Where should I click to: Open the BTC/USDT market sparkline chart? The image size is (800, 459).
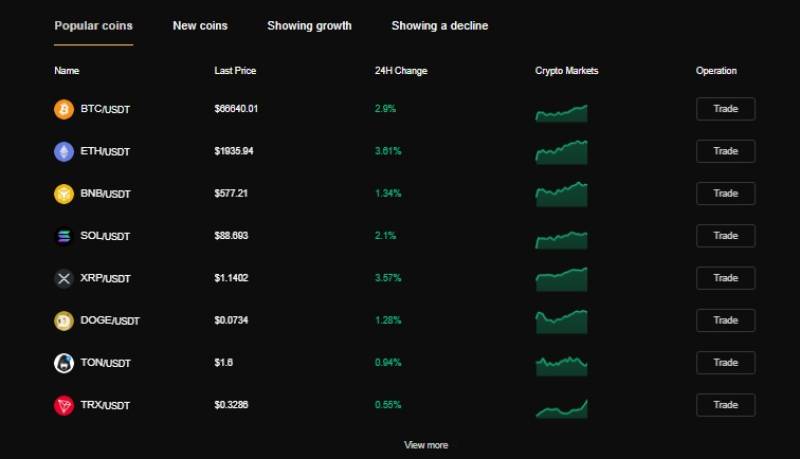tap(561, 113)
